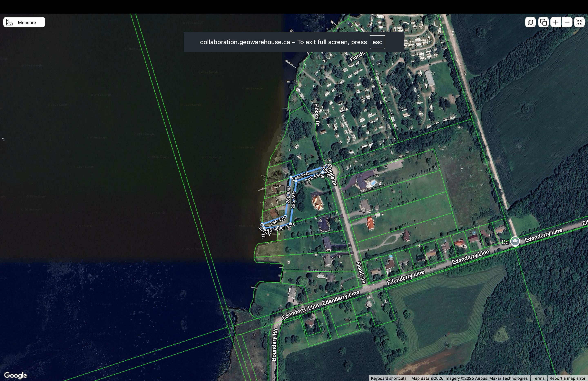Open the Measure tool
Screen dimensions: 588x381
[24, 22]
